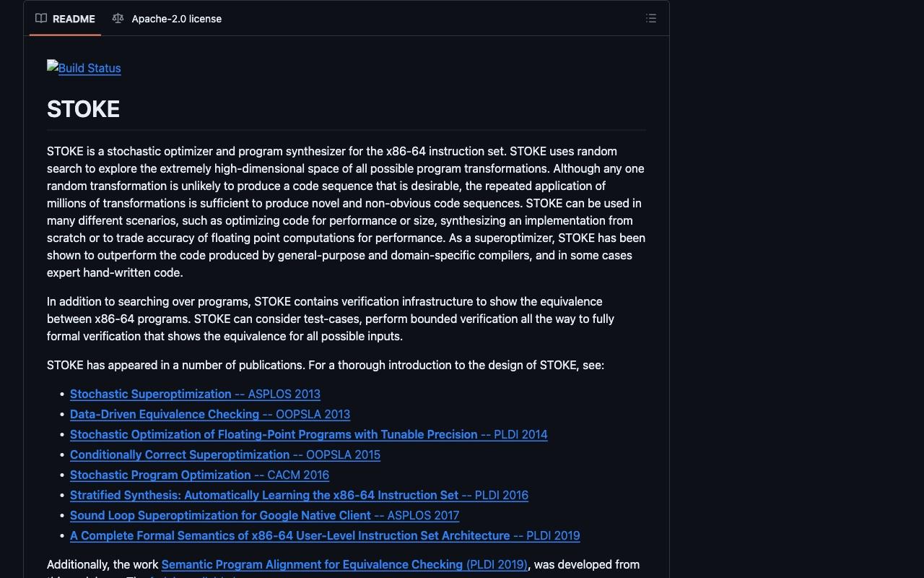Click the sentence 'STOKE has appeared in a number of publications'
Viewport: 924px width, 578px height.
(176, 365)
